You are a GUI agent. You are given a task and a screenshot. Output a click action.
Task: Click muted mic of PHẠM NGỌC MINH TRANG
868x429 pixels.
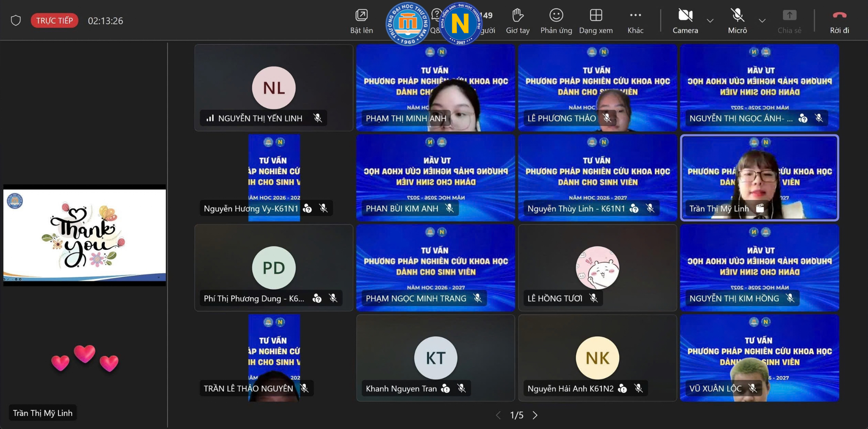(x=477, y=298)
